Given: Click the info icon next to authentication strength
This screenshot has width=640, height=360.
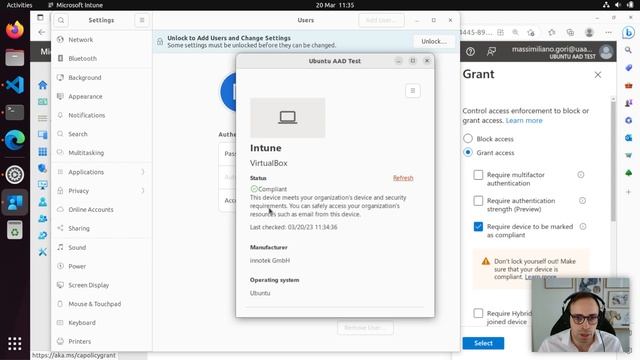Looking at the screenshot, I should click(x=582, y=200).
